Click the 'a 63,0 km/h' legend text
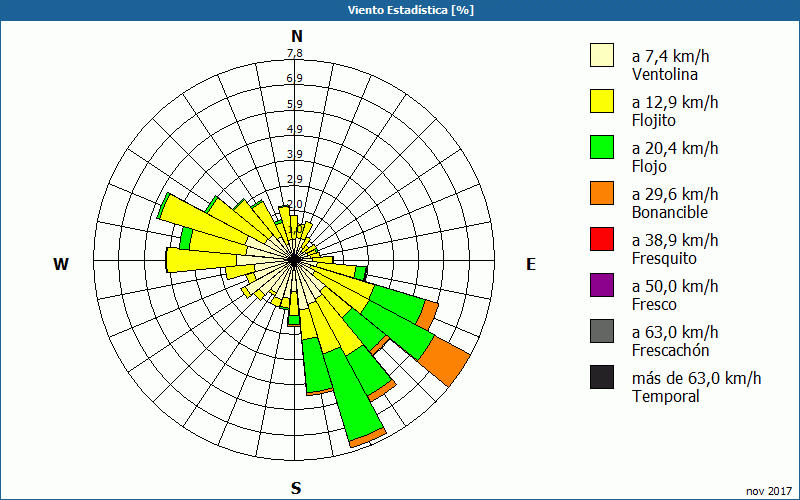800x500 pixels. pyautogui.click(x=675, y=332)
